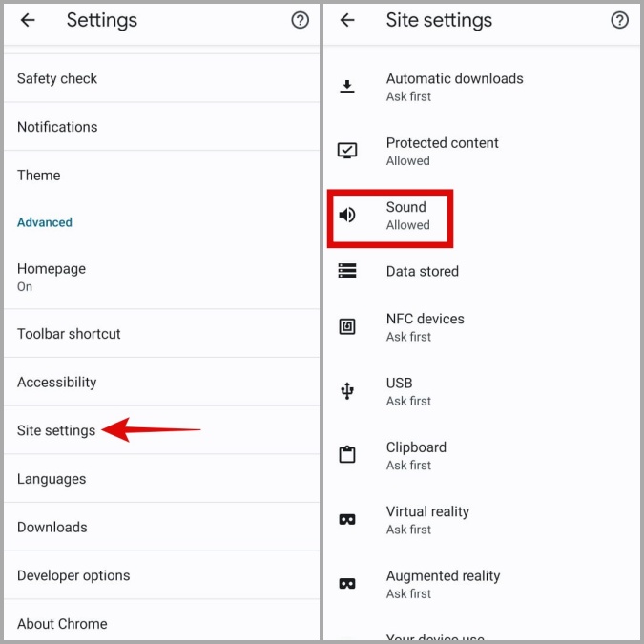This screenshot has height=644, width=644.
Task: Click the Settings page title
Action: (102, 21)
